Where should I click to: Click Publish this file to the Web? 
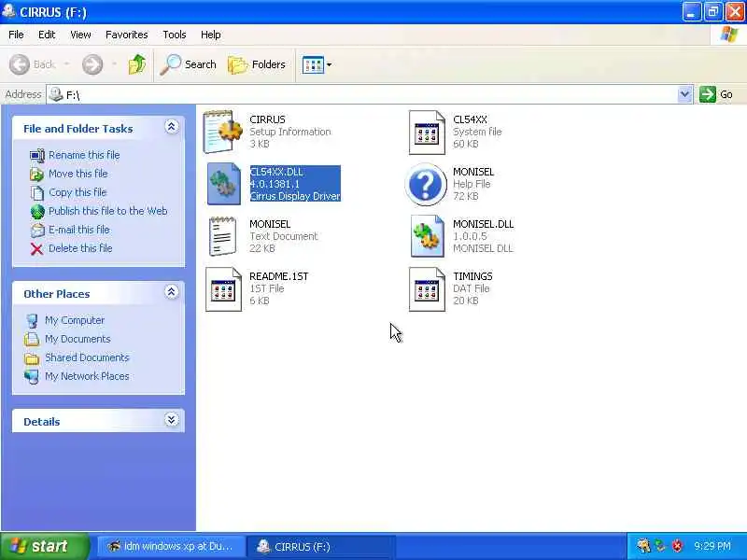coord(108,211)
